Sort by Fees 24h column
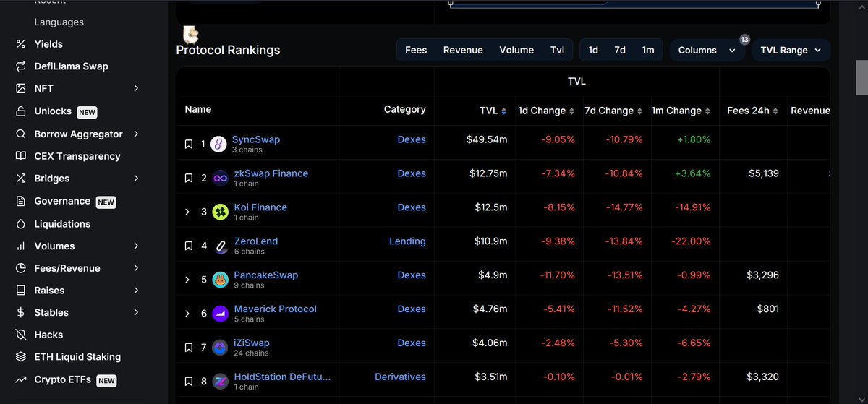This screenshot has width=868, height=404. click(x=753, y=111)
